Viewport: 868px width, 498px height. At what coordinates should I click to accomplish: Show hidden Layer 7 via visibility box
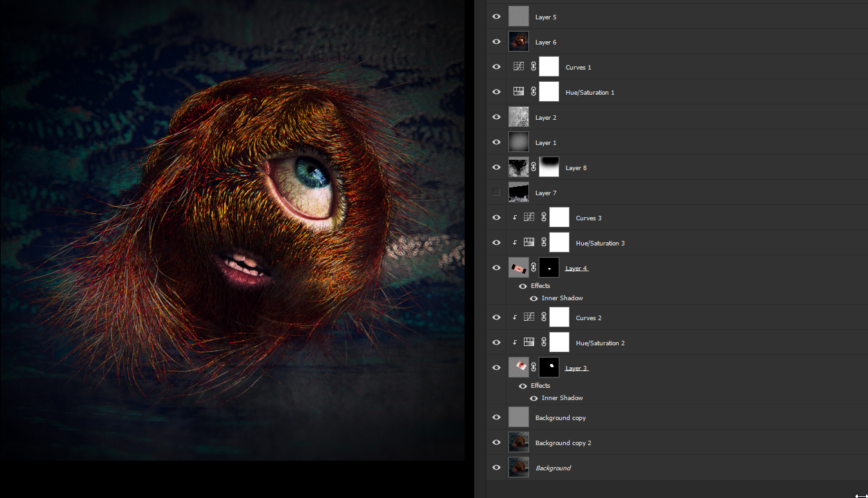click(x=496, y=192)
